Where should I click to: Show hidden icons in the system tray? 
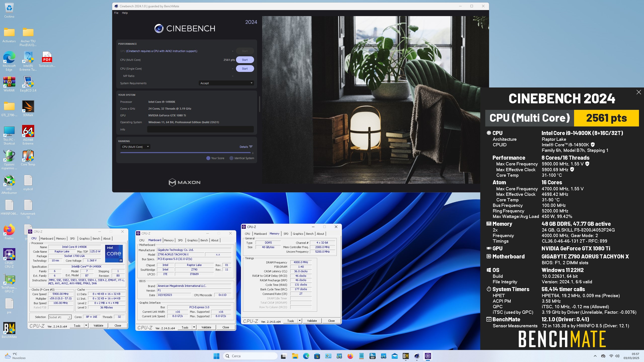[x=595, y=356]
